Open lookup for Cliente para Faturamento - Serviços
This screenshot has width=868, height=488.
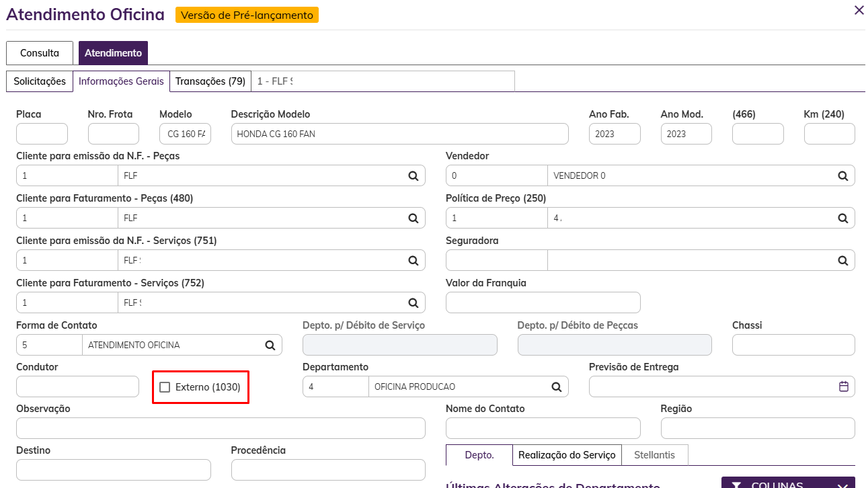coord(413,303)
